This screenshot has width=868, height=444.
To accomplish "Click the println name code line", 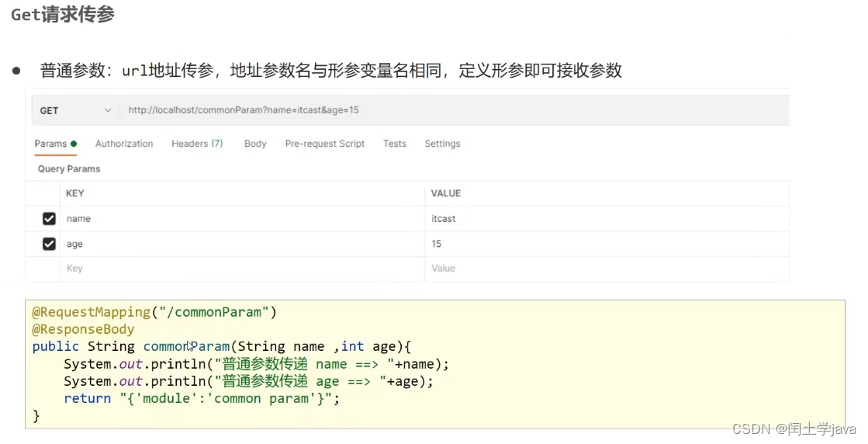I will (x=256, y=364).
